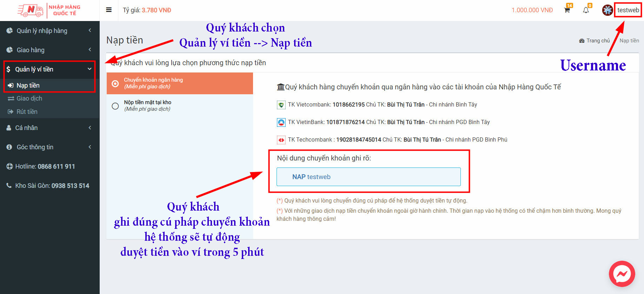This screenshot has width=644, height=294.
Task: Click the Giao hàng chevron arrow
Action: (90, 50)
